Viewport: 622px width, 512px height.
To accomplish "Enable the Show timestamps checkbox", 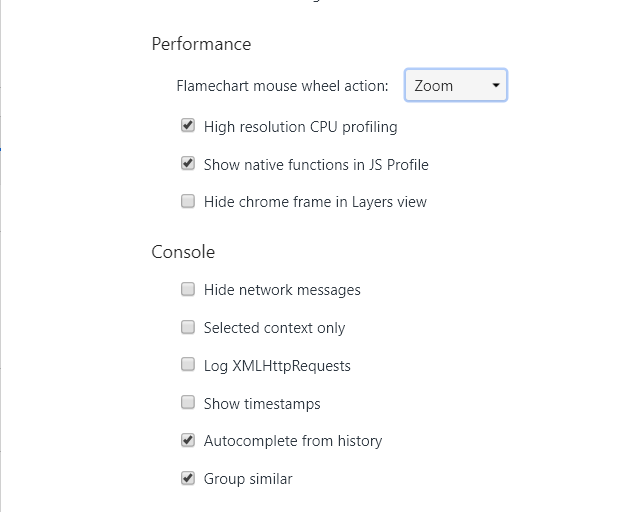I will [x=188, y=402].
